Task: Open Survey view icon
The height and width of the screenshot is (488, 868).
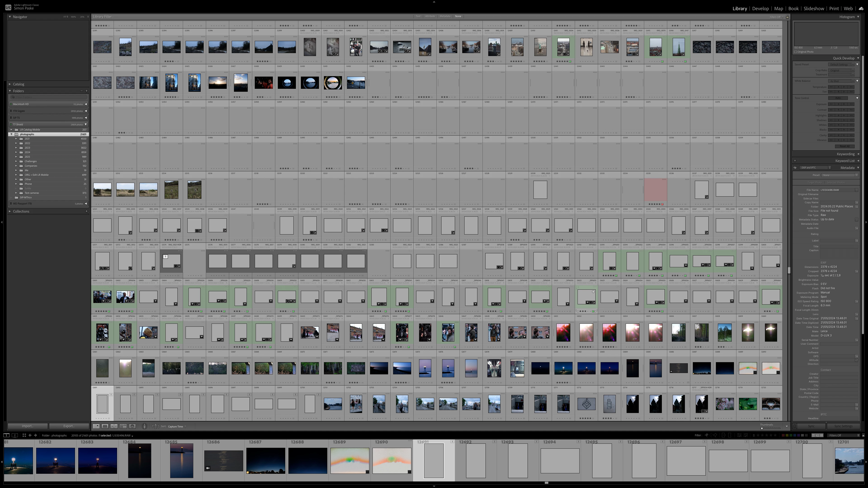Action: (123, 426)
